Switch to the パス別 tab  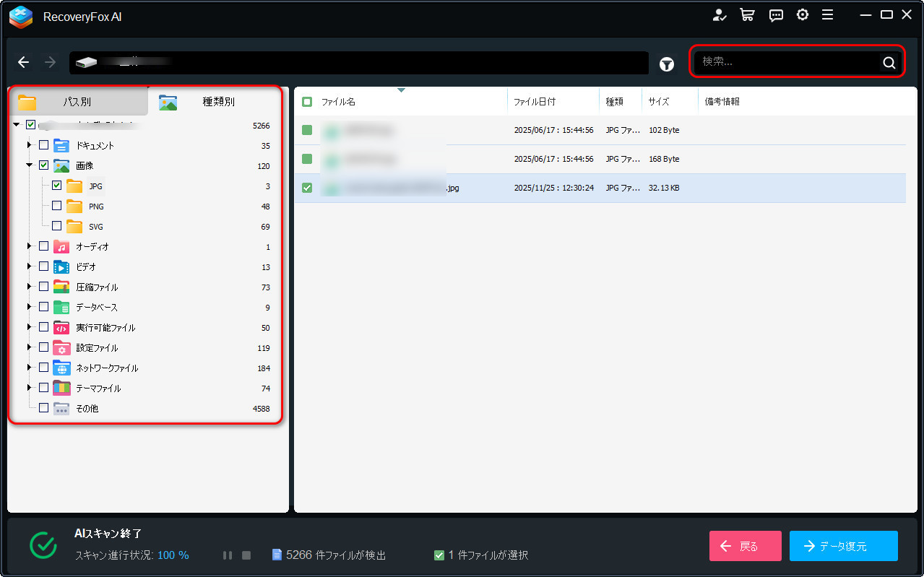78,102
